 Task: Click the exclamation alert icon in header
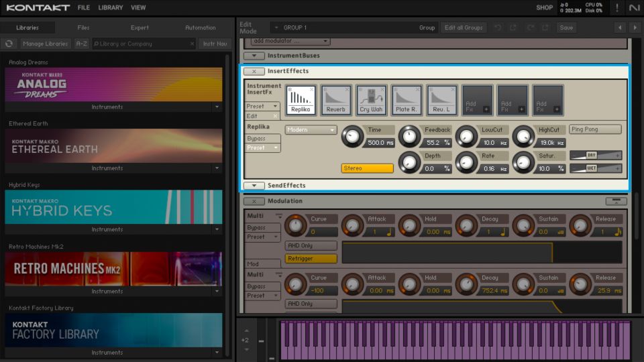tap(617, 8)
